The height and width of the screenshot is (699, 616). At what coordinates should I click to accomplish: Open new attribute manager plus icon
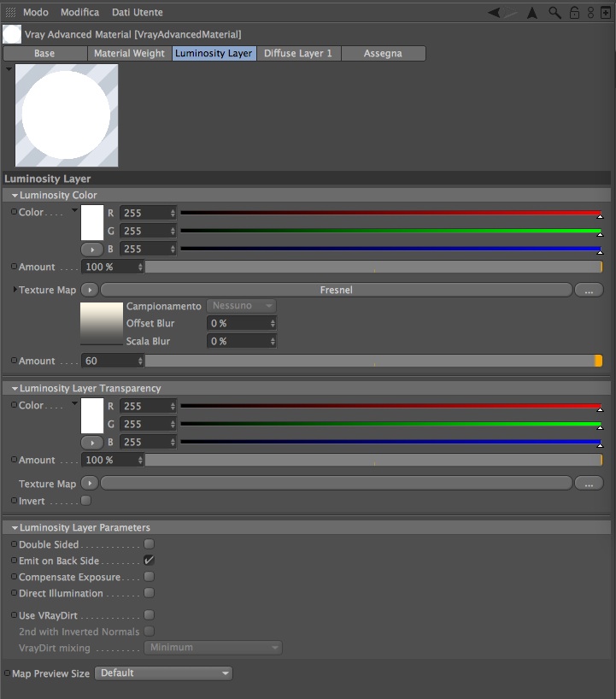pos(606,13)
